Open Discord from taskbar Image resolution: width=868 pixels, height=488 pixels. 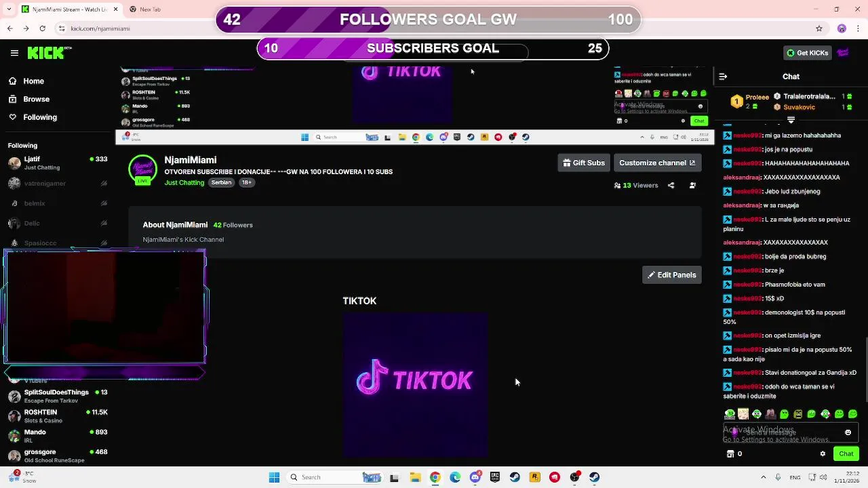(475, 477)
